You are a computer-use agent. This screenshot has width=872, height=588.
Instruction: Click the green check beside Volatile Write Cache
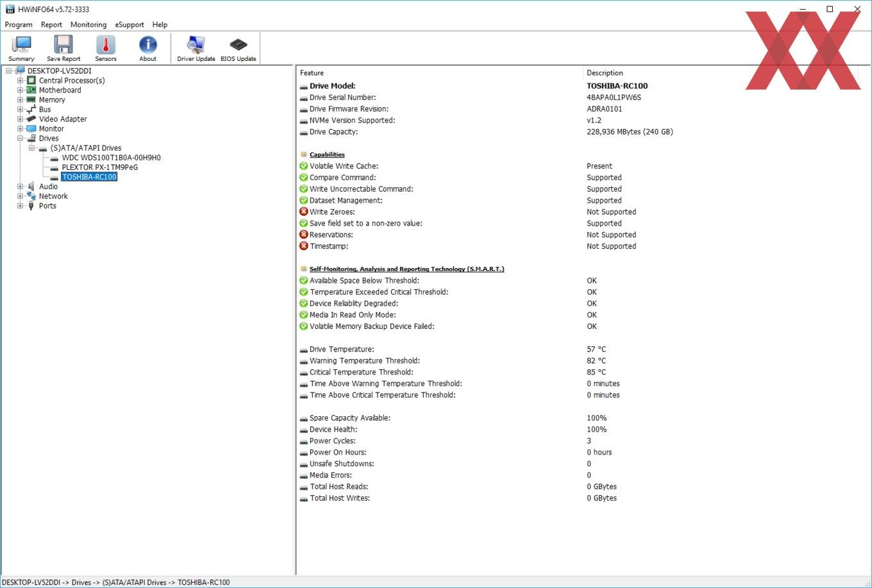[x=304, y=166]
